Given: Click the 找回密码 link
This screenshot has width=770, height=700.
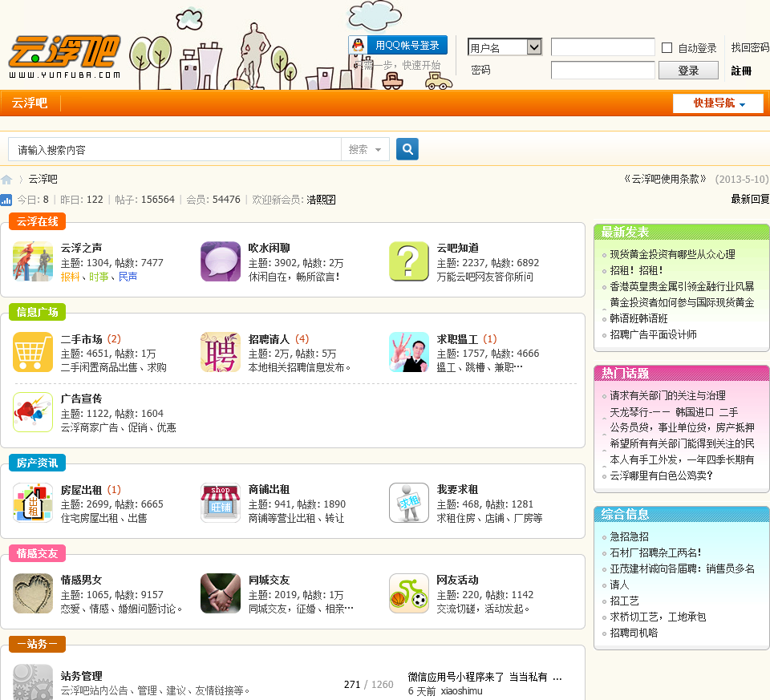Looking at the screenshot, I should (x=751, y=47).
